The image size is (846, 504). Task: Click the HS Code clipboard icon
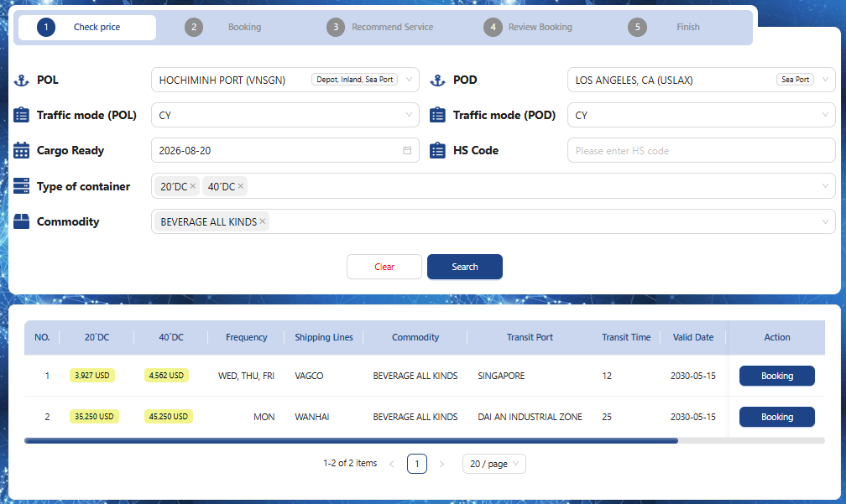(x=437, y=150)
